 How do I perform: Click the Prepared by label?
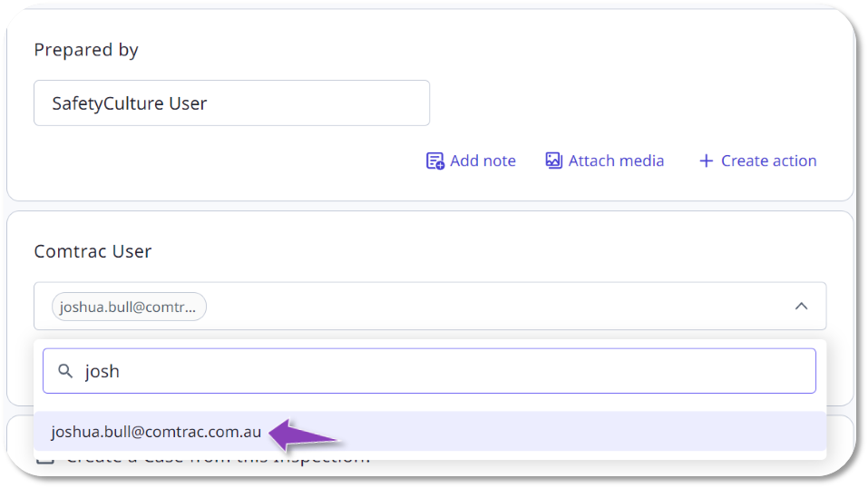[x=86, y=50]
